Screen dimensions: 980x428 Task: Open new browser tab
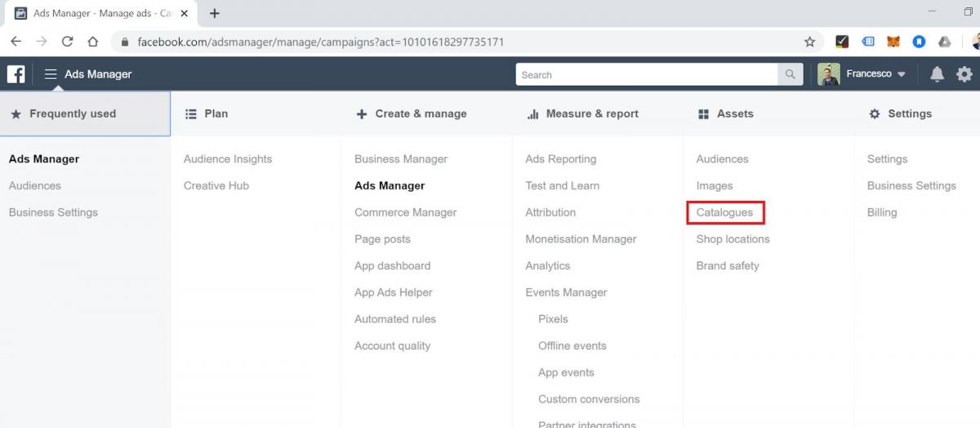coord(215,14)
